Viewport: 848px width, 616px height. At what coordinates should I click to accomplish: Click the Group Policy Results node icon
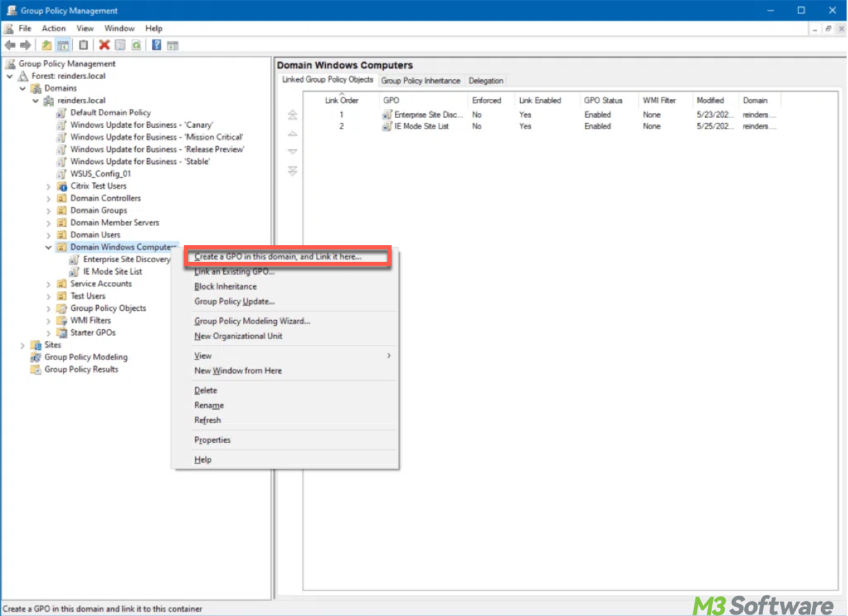point(36,369)
